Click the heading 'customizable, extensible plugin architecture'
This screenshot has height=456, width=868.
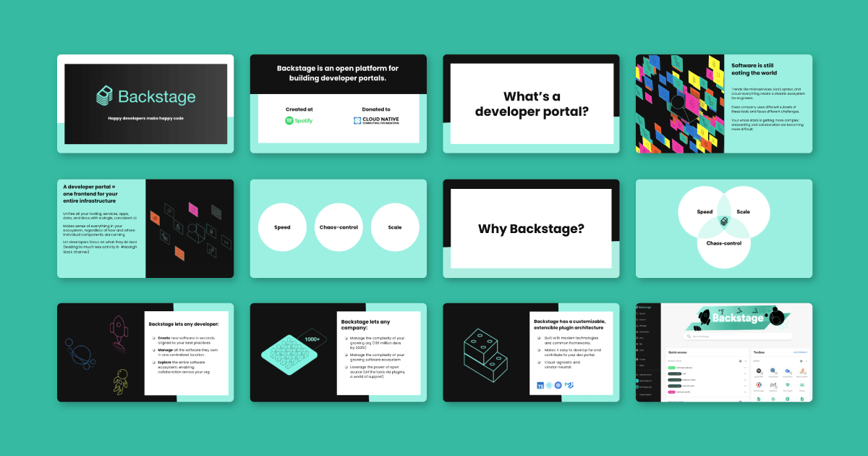point(569,324)
